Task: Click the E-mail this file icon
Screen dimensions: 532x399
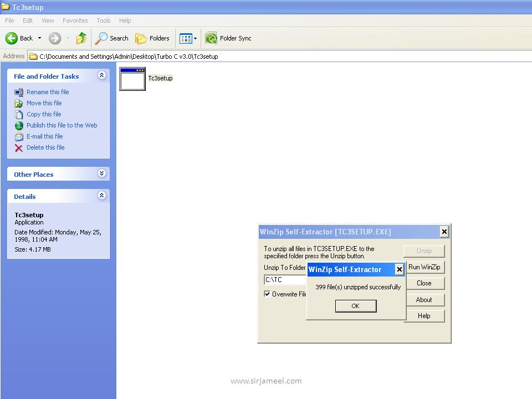Action: 19,137
